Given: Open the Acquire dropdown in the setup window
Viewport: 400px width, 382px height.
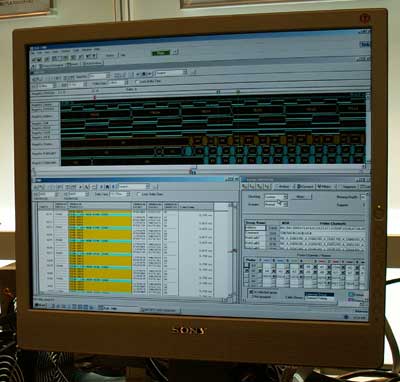Looking at the screenshot, I should [276, 204].
